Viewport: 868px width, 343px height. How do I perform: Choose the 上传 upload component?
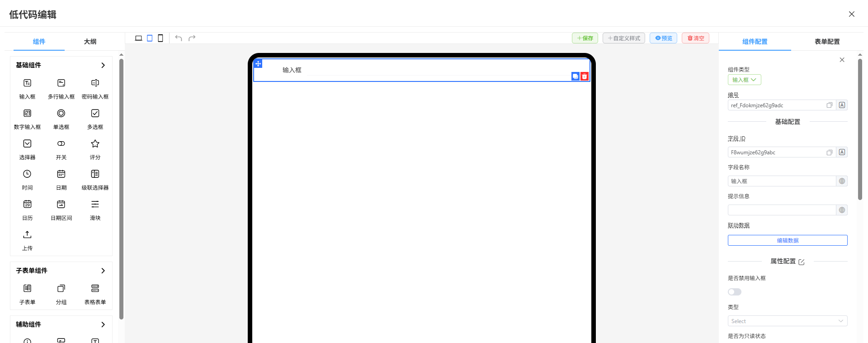tap(27, 235)
